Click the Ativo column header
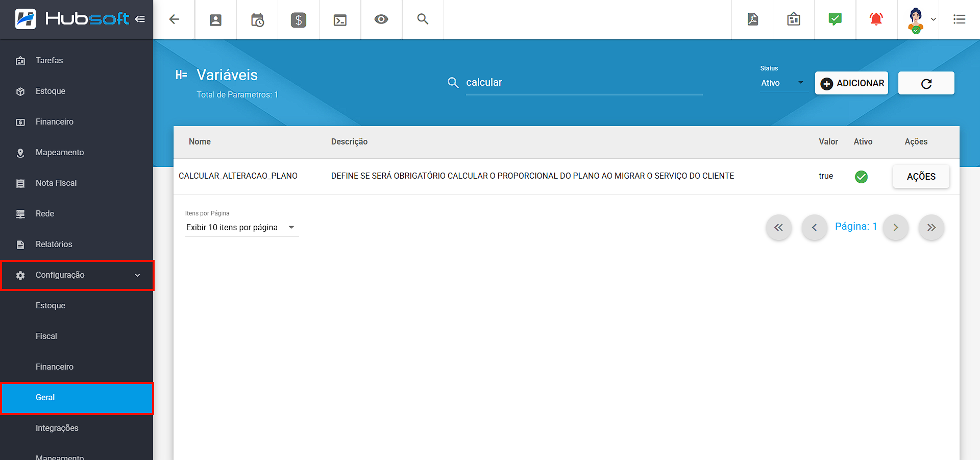The height and width of the screenshot is (460, 980). (x=863, y=141)
